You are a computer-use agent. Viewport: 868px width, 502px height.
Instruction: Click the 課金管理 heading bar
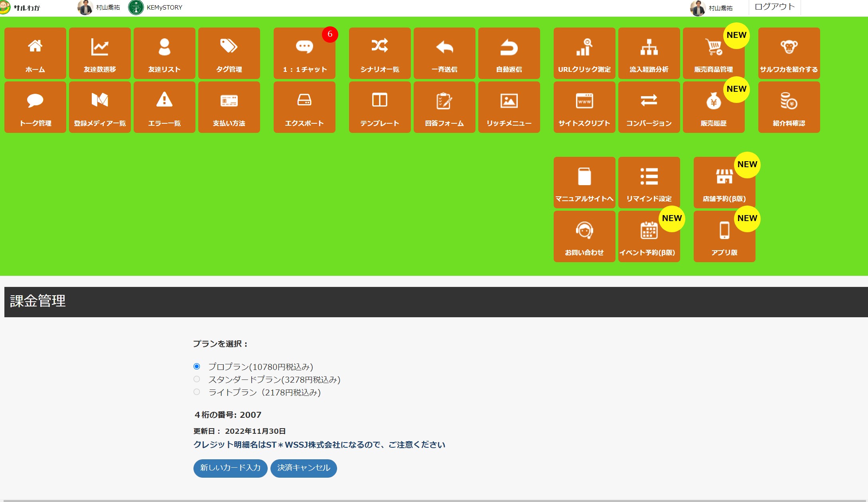point(436,302)
